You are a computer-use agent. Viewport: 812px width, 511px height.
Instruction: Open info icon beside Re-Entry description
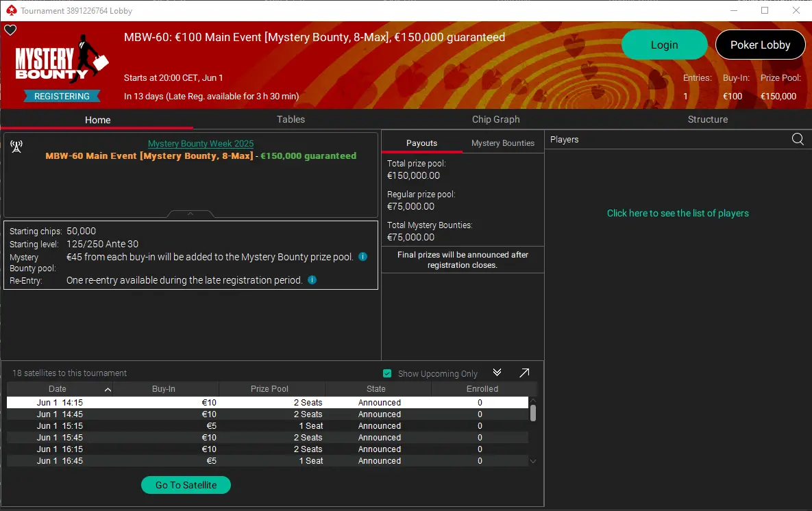[312, 280]
